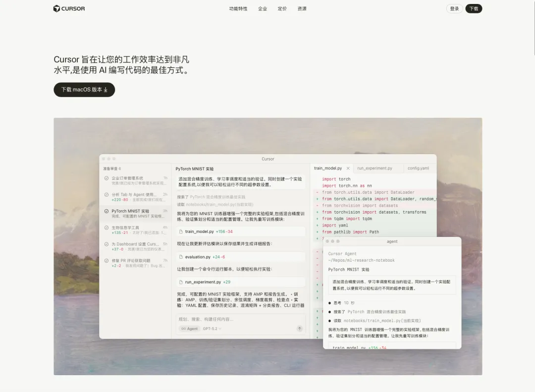Open the 企业 navigation item
Image resolution: width=535 pixels, height=392 pixels.
coord(263,8)
